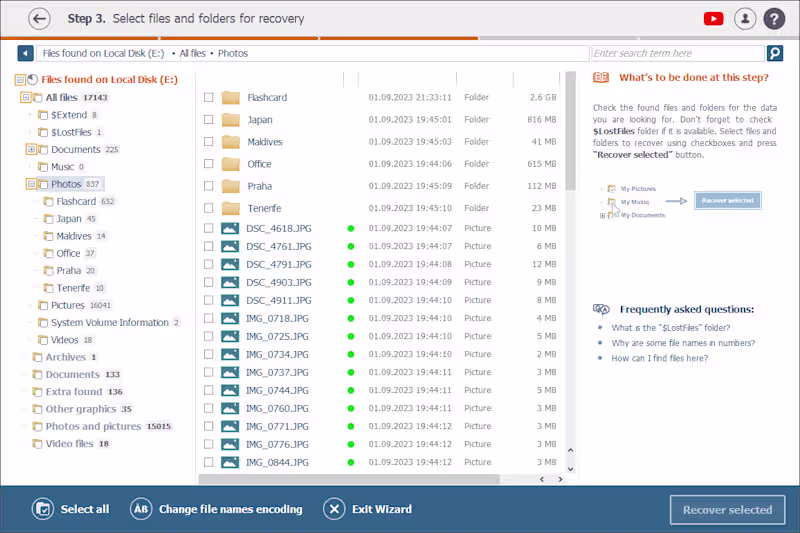This screenshot has height=533, width=800.
Task: Open the YouTube video icon
Action: (713, 19)
